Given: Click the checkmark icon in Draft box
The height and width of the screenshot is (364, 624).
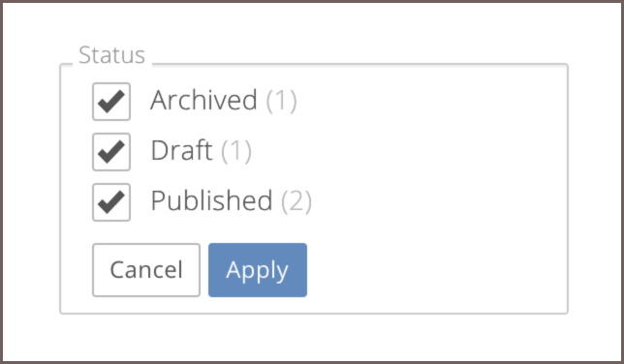Looking at the screenshot, I should 111,152.
